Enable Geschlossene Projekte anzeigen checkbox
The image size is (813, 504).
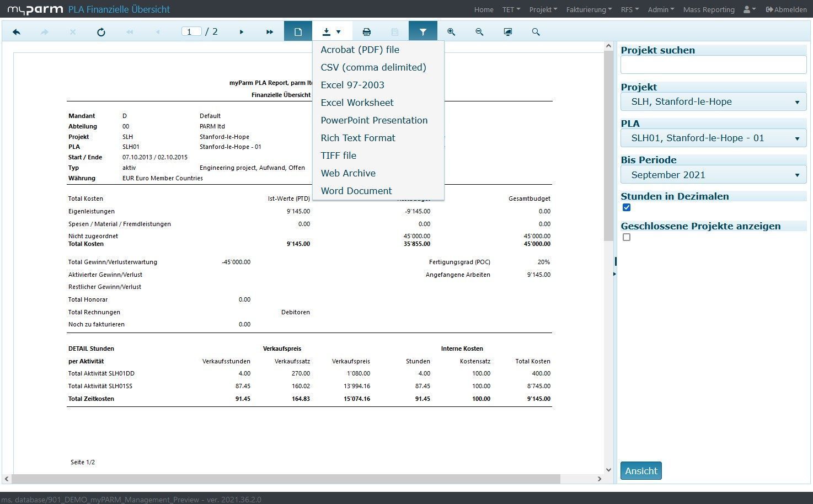(627, 238)
